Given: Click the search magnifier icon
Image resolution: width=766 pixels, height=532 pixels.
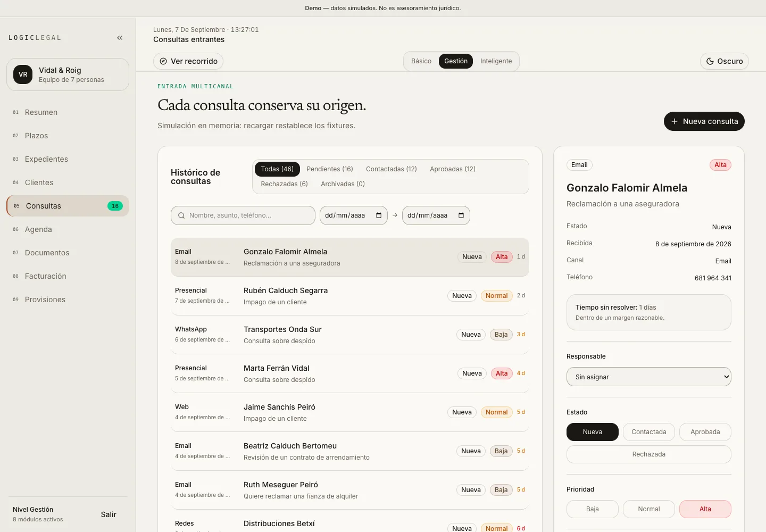Looking at the screenshot, I should [x=181, y=215].
